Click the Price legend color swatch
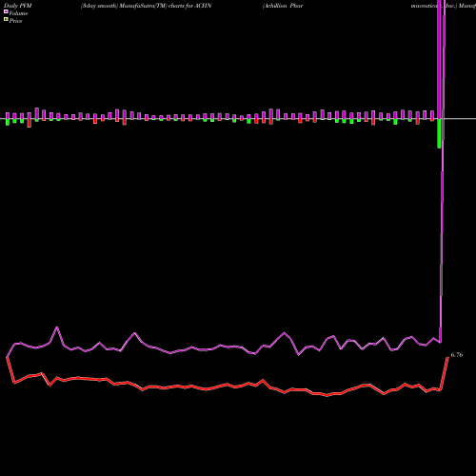This screenshot has height=476, width=476. coord(6,20)
